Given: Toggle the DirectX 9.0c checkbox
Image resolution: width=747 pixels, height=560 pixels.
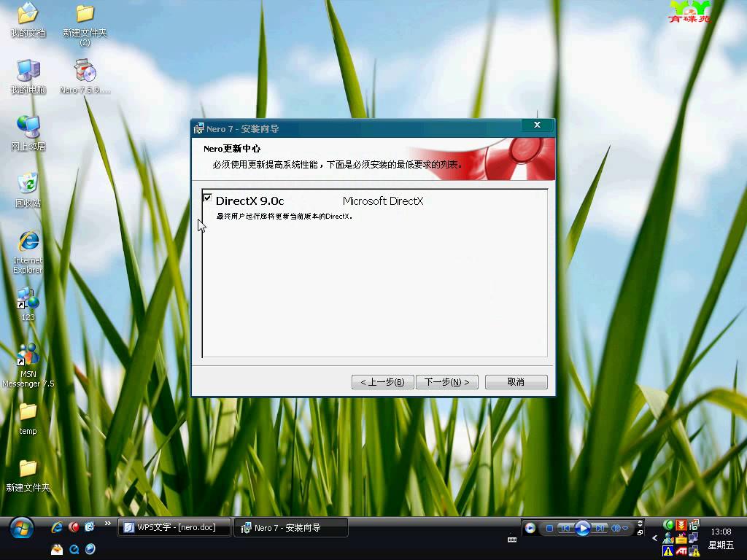Looking at the screenshot, I should pyautogui.click(x=207, y=198).
